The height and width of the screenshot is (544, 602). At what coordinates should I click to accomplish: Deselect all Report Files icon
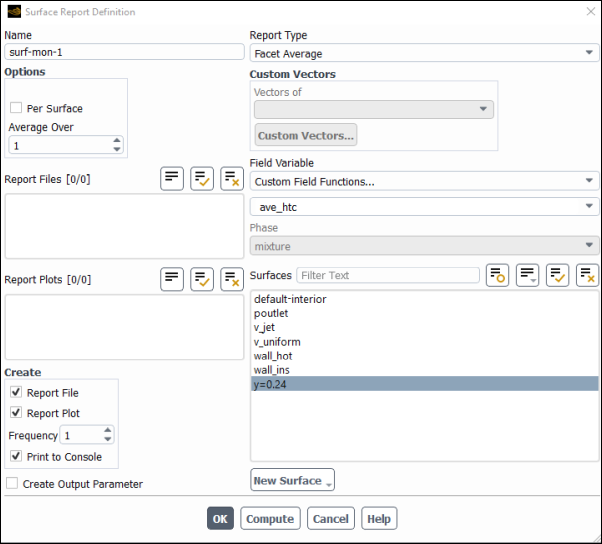tap(232, 179)
